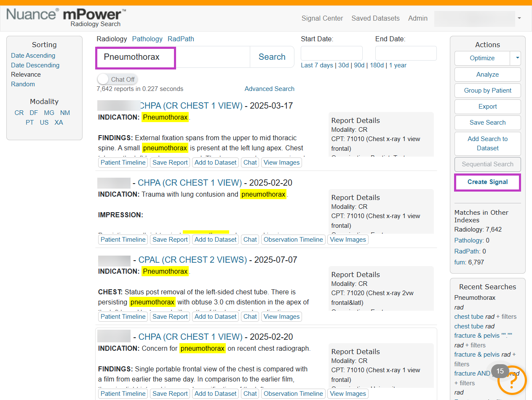The width and height of the screenshot is (532, 400).
Task: Sort by Date Descending
Action: pyautogui.click(x=35, y=65)
